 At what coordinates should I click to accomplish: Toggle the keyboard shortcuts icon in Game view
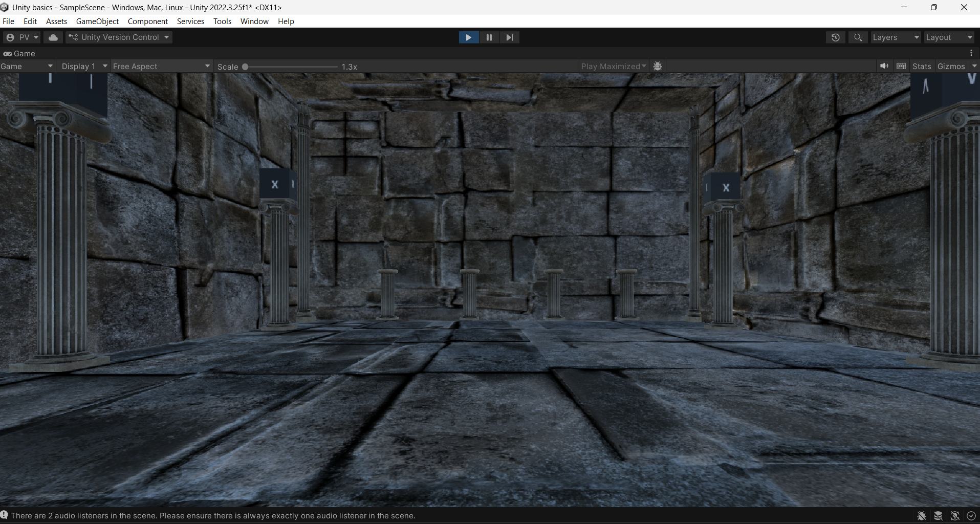click(x=901, y=66)
